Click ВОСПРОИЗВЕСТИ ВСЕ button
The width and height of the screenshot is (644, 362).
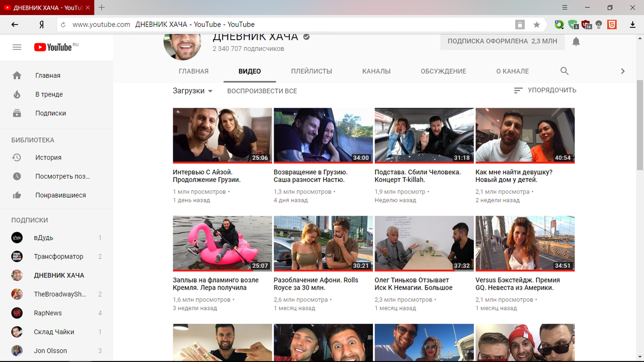[262, 91]
